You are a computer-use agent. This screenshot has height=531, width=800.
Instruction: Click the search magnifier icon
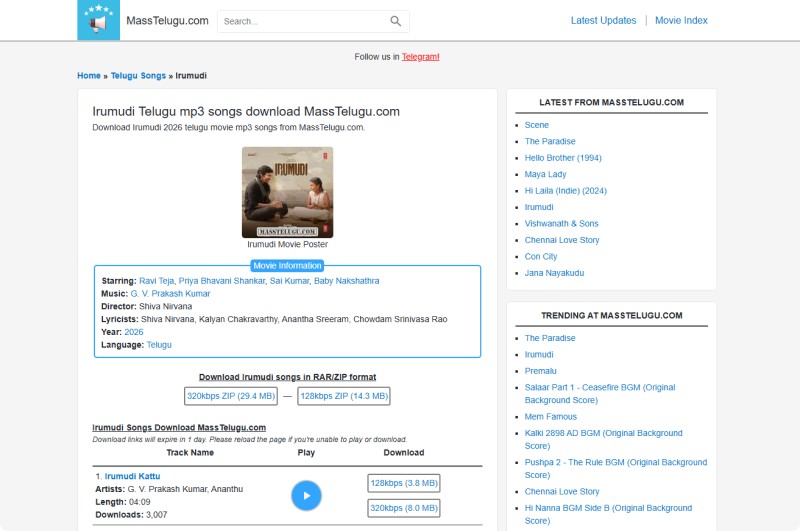pos(395,21)
